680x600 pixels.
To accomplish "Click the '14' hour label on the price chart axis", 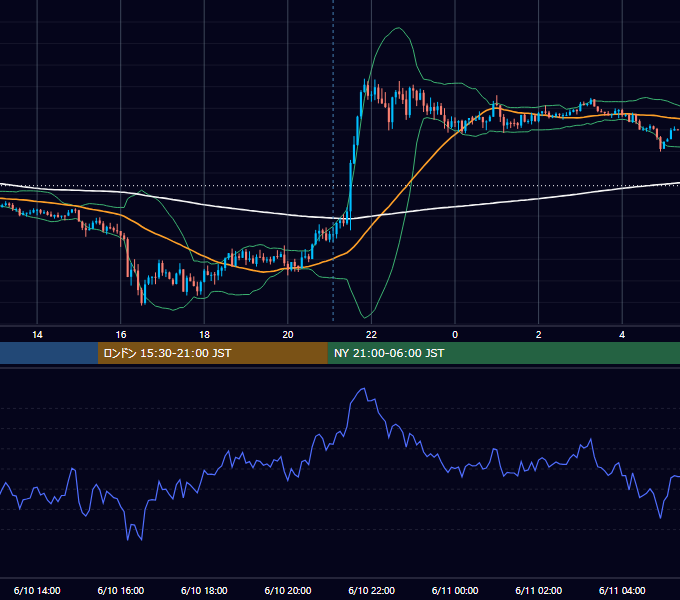I will point(37,335).
